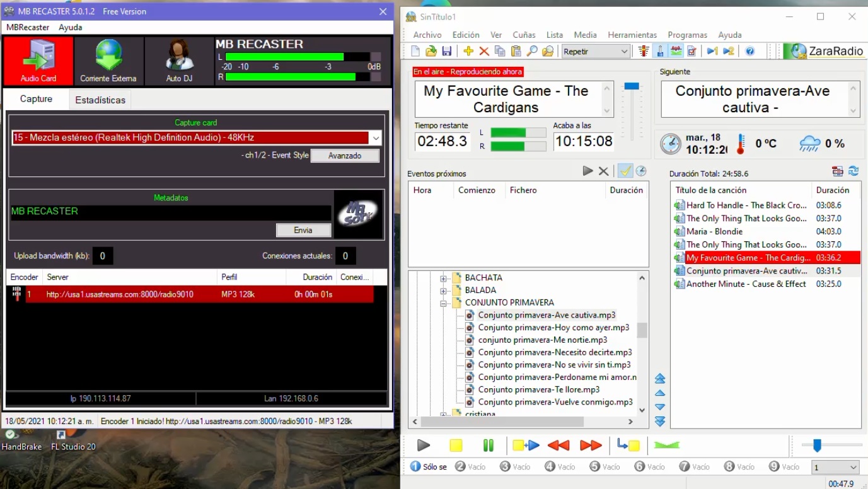
Task: Click the Avanzado button
Action: [x=345, y=156]
